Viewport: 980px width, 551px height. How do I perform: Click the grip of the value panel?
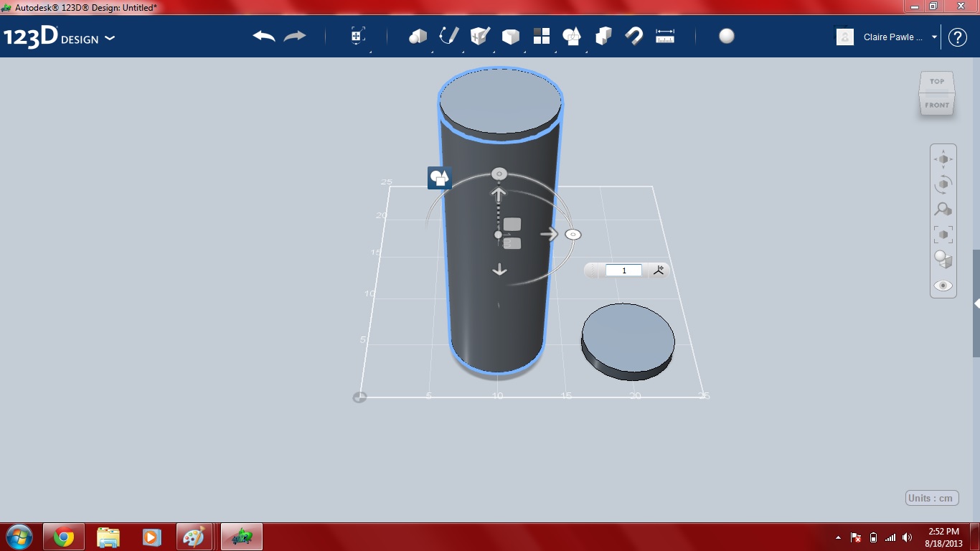(x=593, y=270)
